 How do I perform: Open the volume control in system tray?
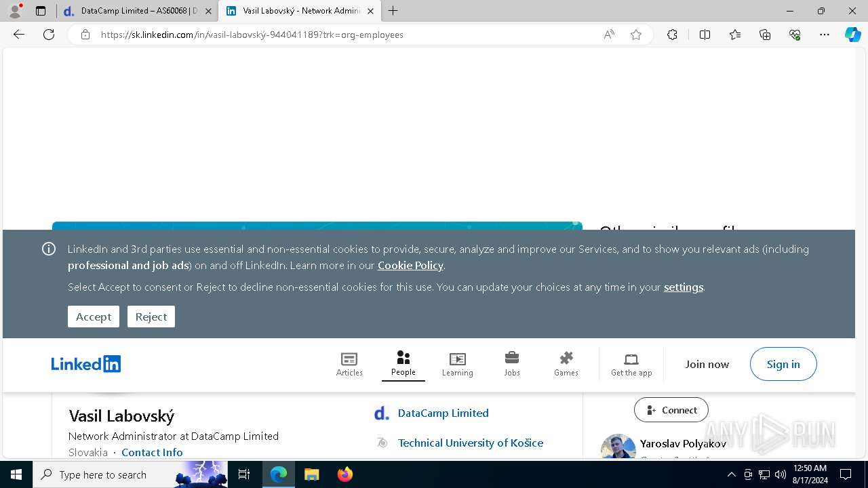coord(781,474)
